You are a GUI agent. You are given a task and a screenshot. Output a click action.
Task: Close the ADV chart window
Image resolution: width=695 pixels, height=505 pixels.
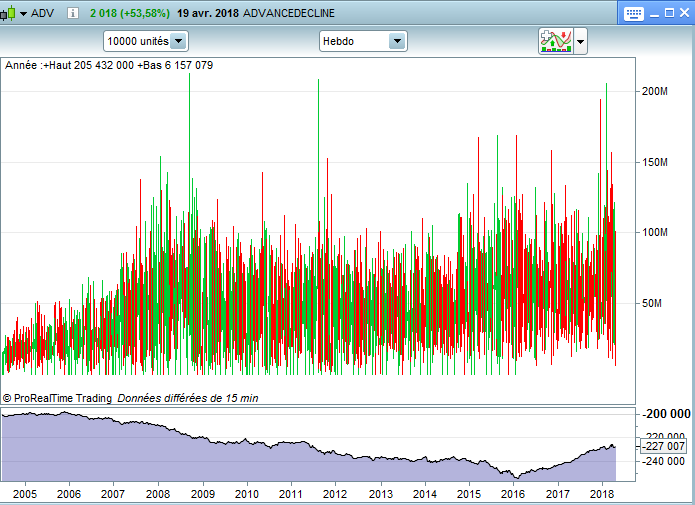(x=685, y=13)
